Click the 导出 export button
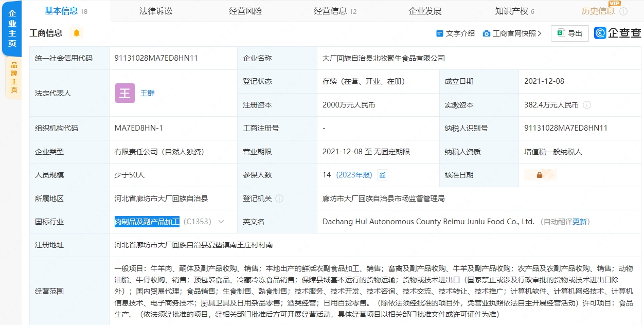 (569, 33)
